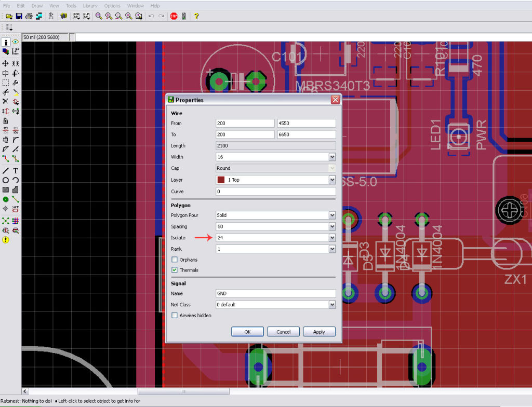
Task: Click the red STOP icon
Action: [174, 16]
